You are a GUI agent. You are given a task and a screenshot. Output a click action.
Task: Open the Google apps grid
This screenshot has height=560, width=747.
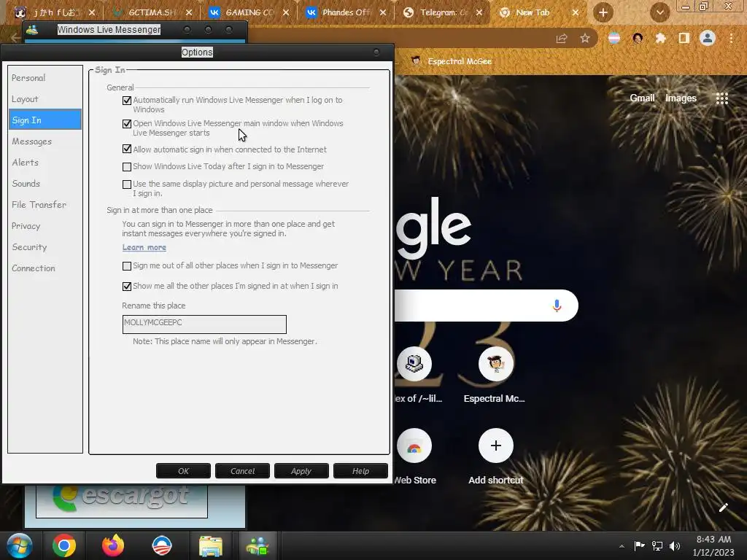point(722,98)
